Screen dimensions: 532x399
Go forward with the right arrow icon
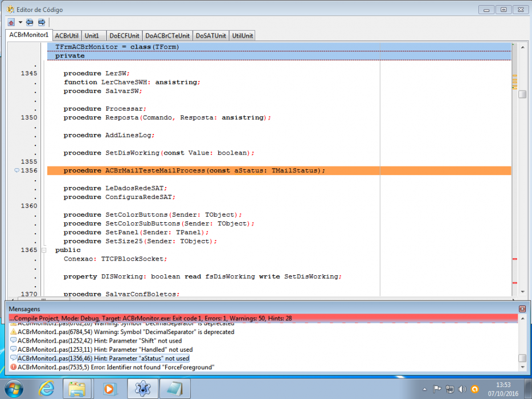tap(42, 22)
